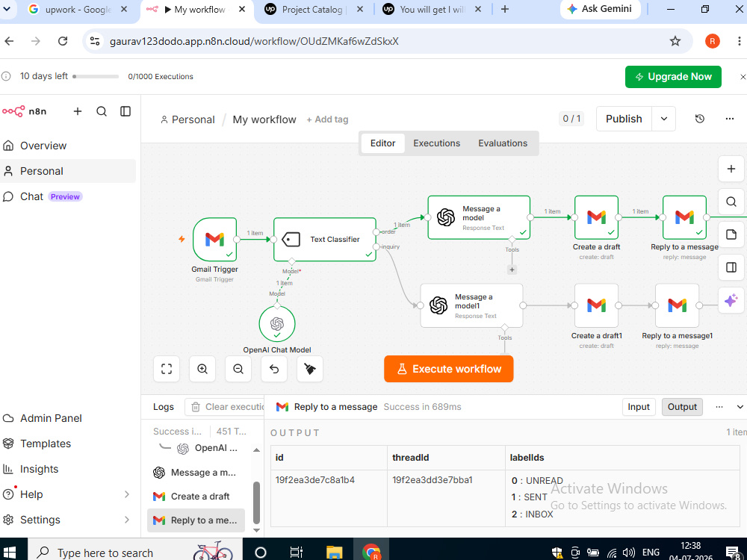Click Ask Gemini button

[x=601, y=9]
